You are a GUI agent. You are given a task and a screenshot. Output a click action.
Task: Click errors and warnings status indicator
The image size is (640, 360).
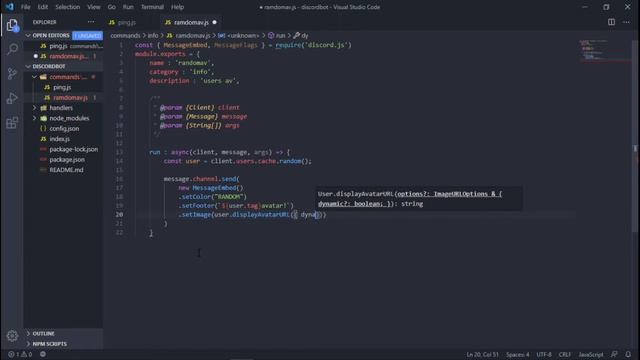coord(20,354)
